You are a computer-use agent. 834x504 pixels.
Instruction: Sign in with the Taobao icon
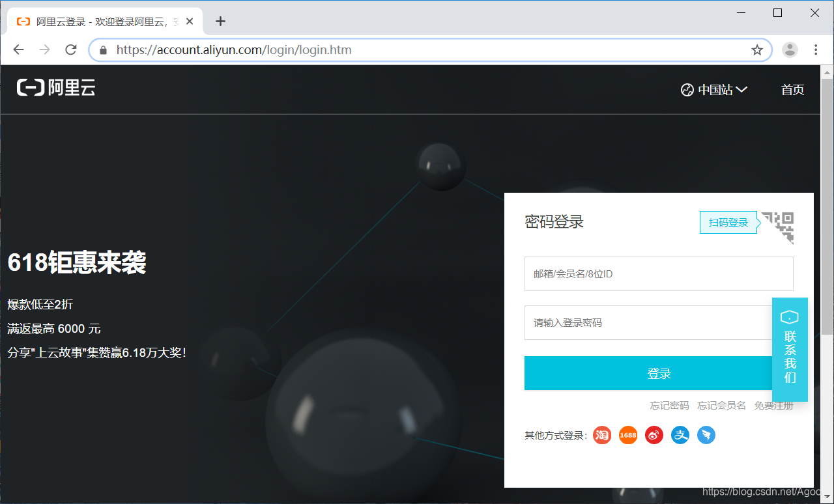[x=601, y=435]
